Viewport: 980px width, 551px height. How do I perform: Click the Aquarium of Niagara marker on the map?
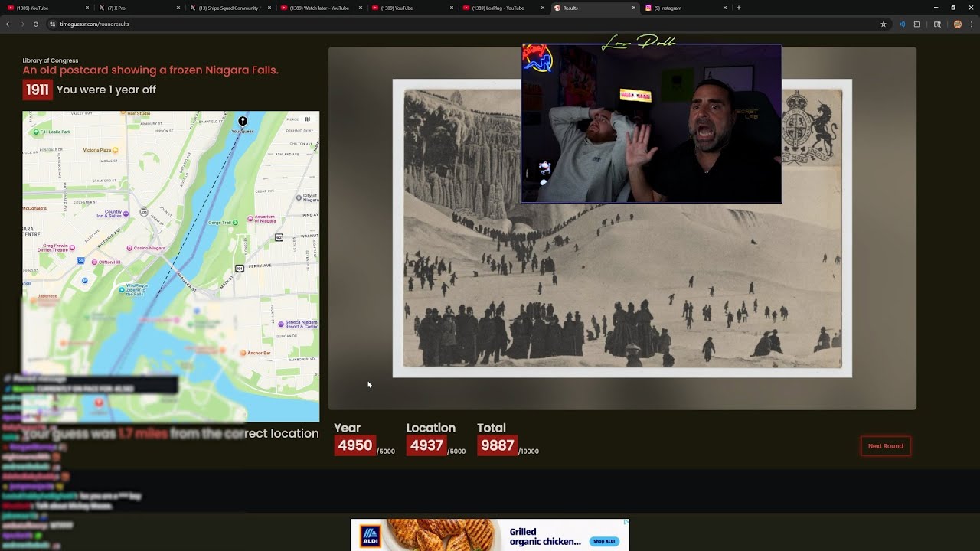(250, 219)
